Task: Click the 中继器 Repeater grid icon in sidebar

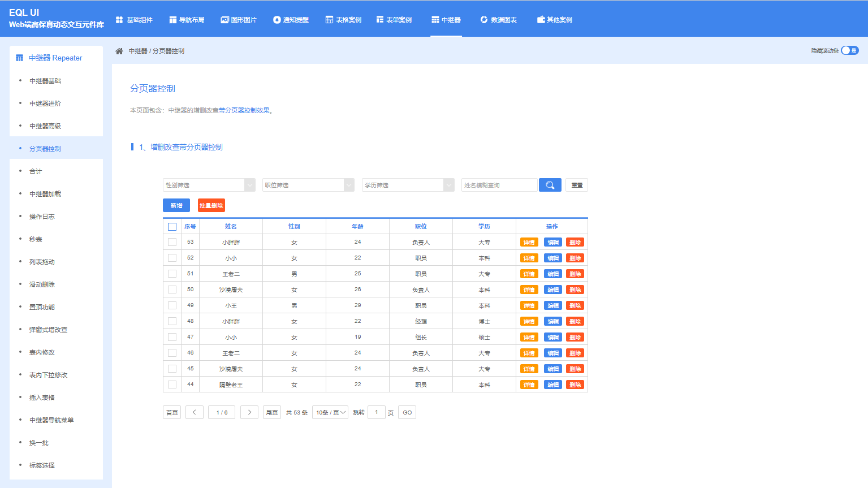Action: point(20,57)
